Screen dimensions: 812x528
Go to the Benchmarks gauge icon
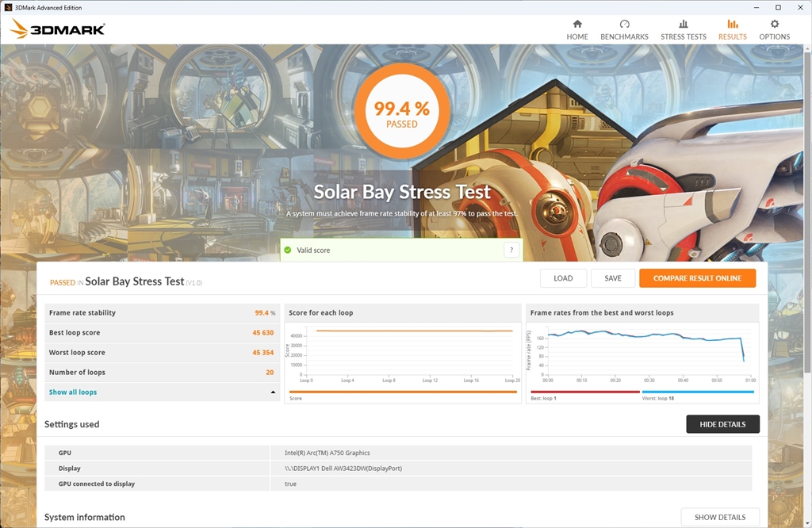coord(624,25)
